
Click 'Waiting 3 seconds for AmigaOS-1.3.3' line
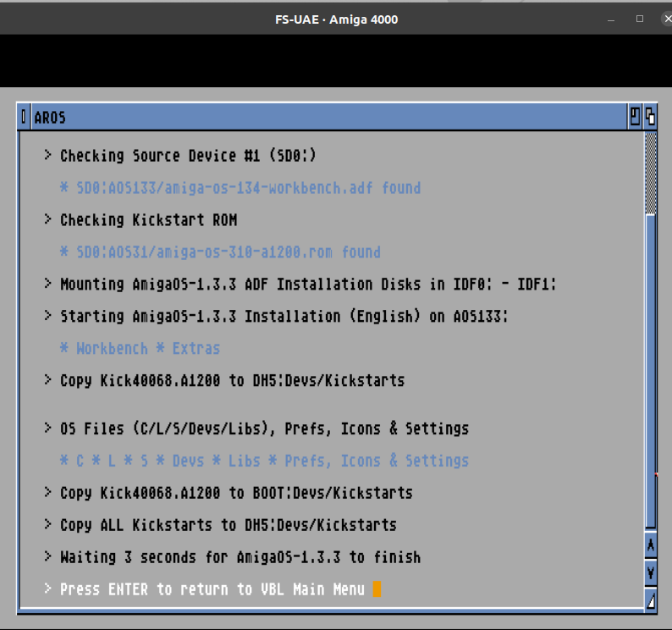(232, 557)
